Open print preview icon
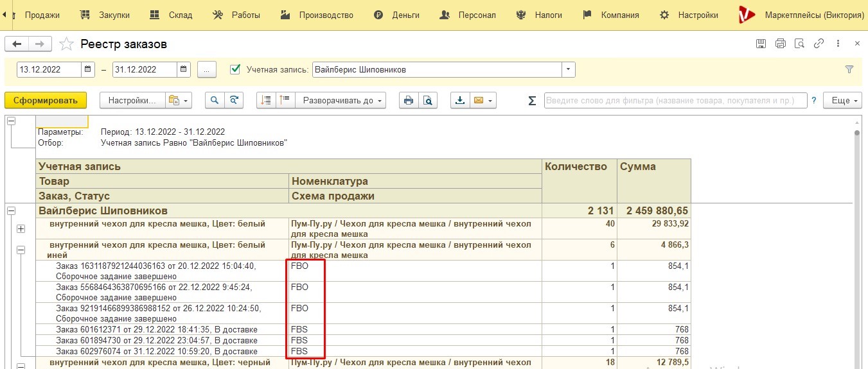 click(x=427, y=100)
